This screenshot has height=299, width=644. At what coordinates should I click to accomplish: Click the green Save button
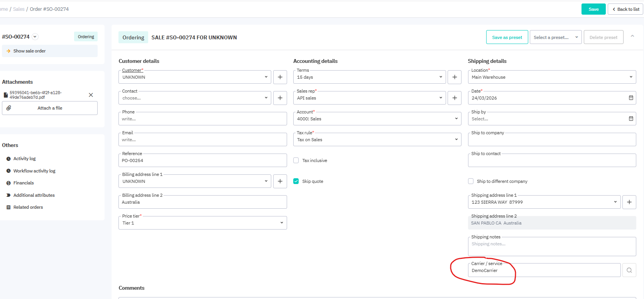(593, 9)
